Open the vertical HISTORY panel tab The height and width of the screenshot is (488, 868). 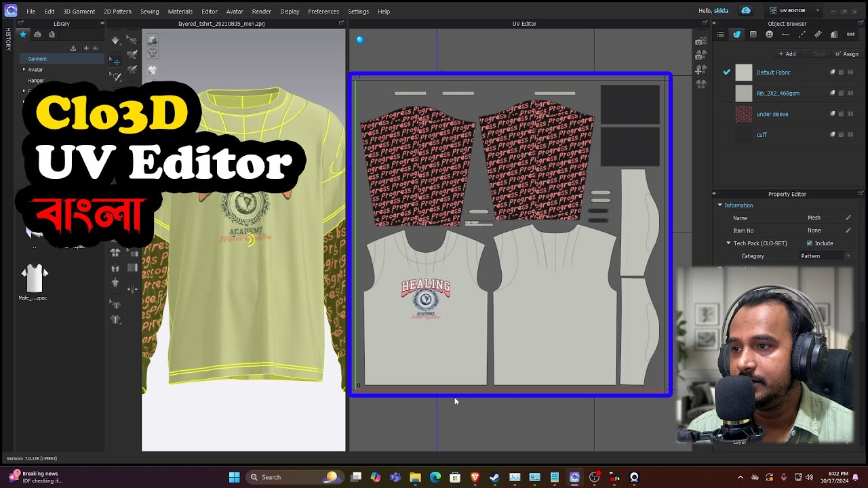click(8, 39)
